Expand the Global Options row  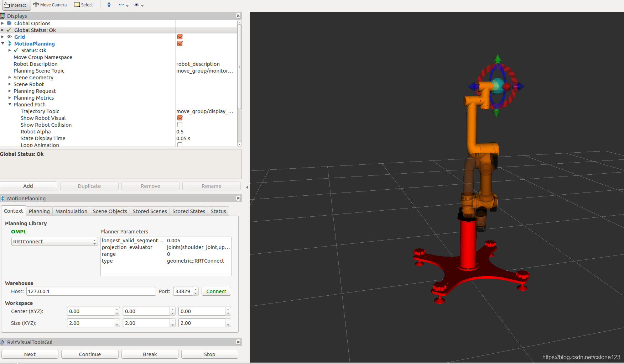[2, 23]
